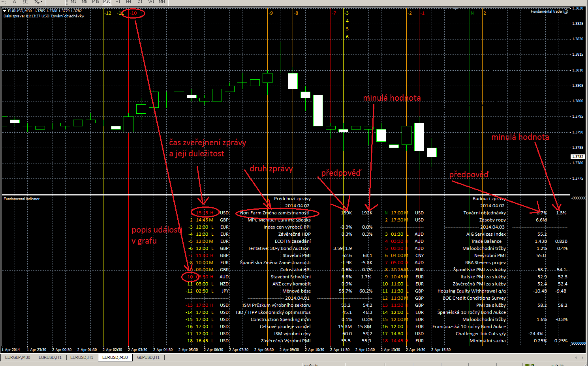588x366 pixels.
Task: Click '2 Apr 08:30' on the time axis
Action: pos(264,350)
